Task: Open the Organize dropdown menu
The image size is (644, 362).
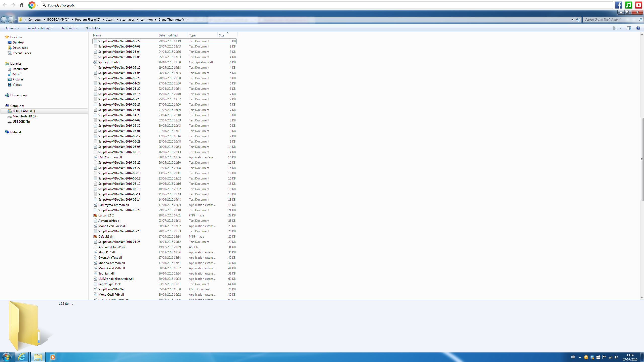Action: [x=12, y=28]
